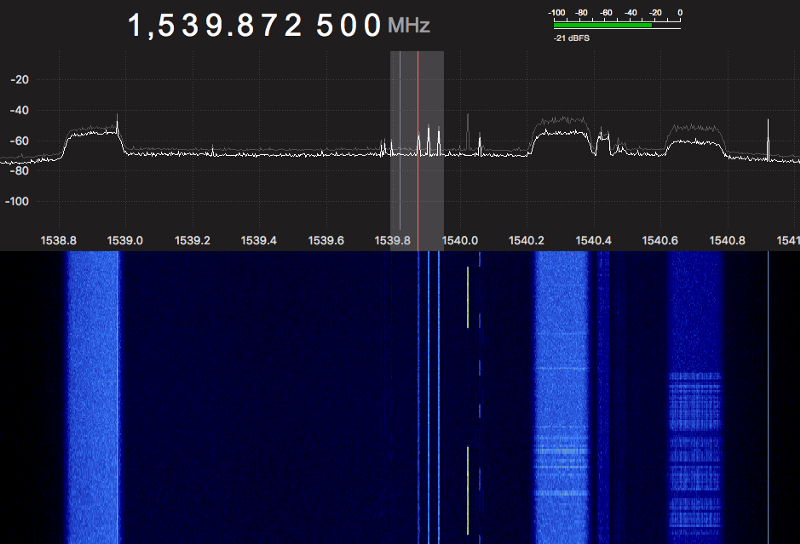This screenshot has height=544, width=800.
Task: Click the narrow spectrum peak near 1540.9
Action: coord(768,140)
